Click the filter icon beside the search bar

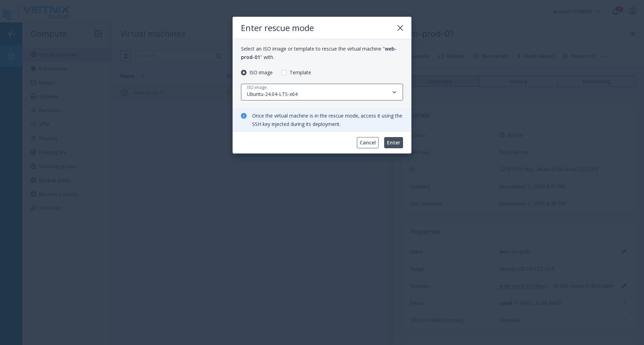(x=126, y=56)
